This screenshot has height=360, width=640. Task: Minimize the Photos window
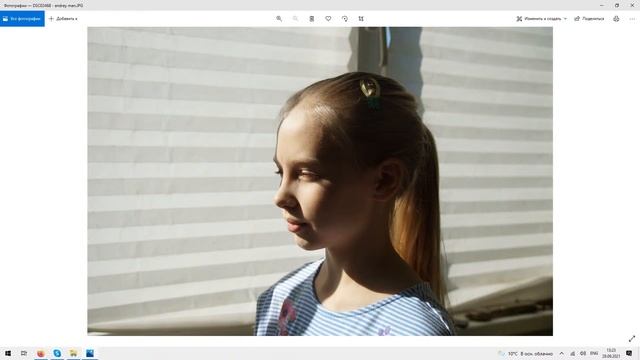(x=602, y=5)
